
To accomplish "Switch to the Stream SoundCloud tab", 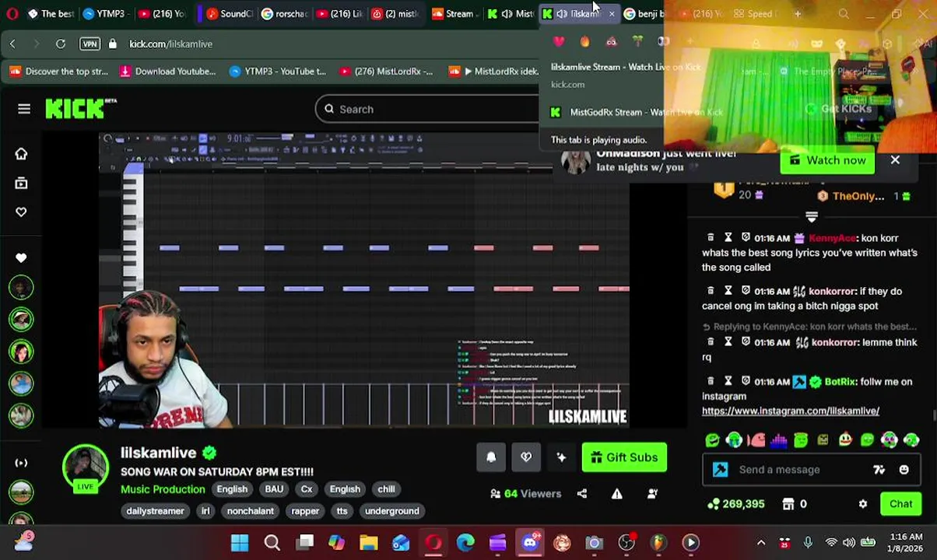I will coord(453,13).
